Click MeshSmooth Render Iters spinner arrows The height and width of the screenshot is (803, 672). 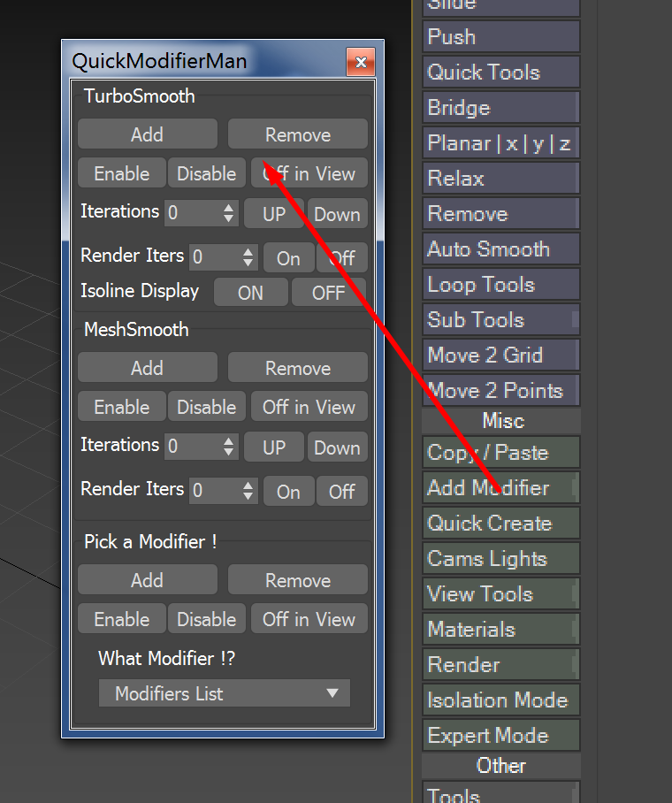[x=248, y=491]
